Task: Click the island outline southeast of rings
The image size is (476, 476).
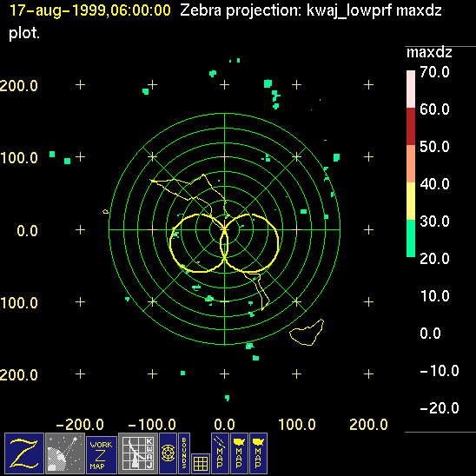Action: tap(307, 333)
